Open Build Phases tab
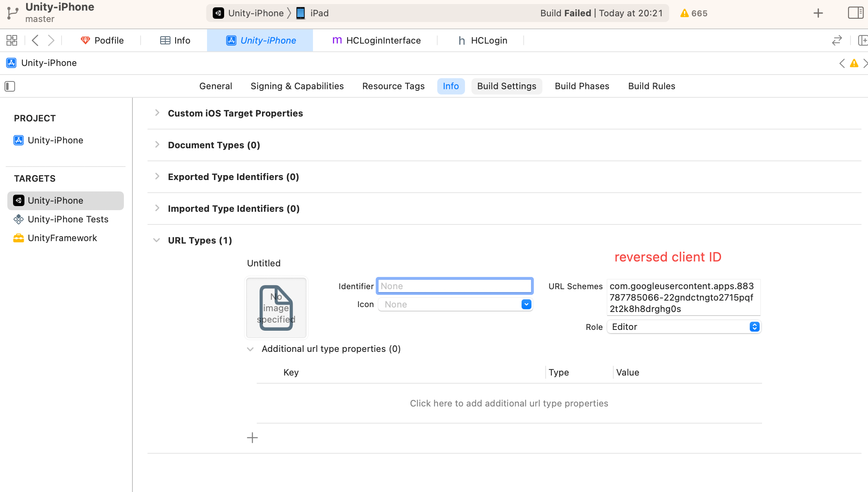This screenshot has width=868, height=492. point(582,86)
